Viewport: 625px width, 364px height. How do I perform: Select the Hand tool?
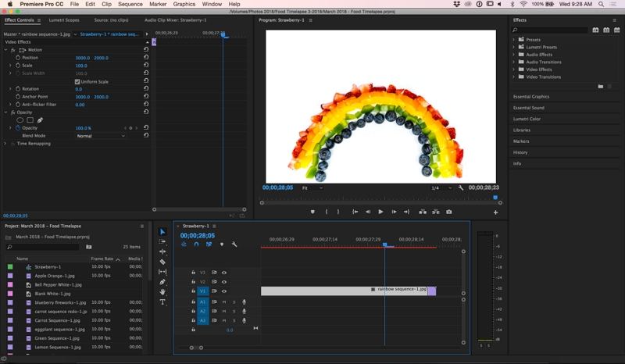click(162, 292)
